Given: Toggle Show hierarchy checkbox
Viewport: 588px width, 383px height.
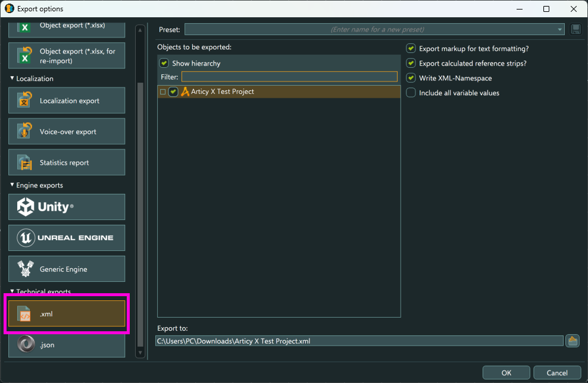Looking at the screenshot, I should tap(164, 63).
